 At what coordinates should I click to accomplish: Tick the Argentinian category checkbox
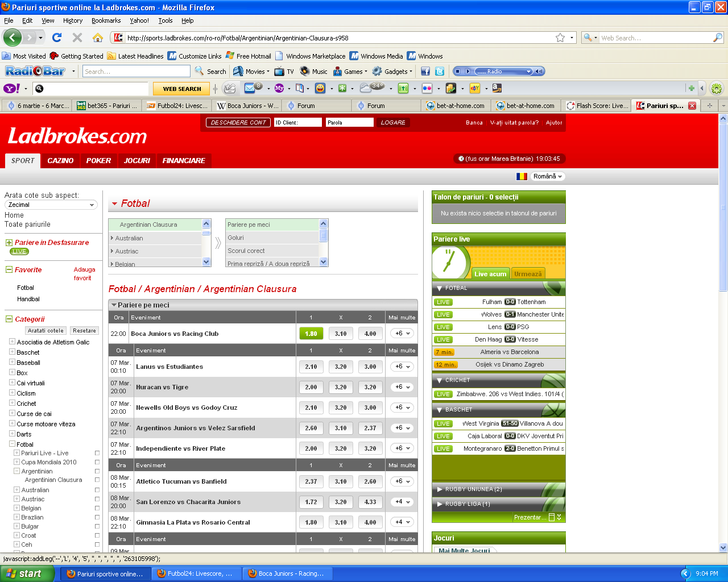pyautogui.click(x=97, y=471)
